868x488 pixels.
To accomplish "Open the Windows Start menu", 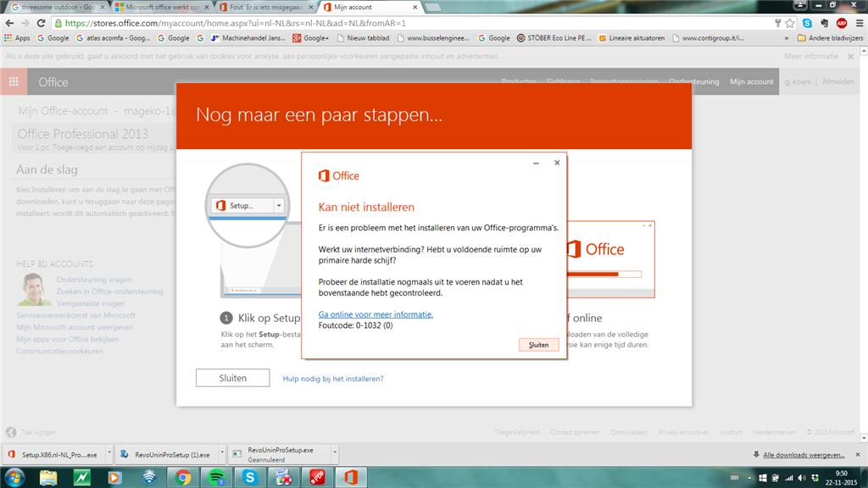I will (14, 478).
